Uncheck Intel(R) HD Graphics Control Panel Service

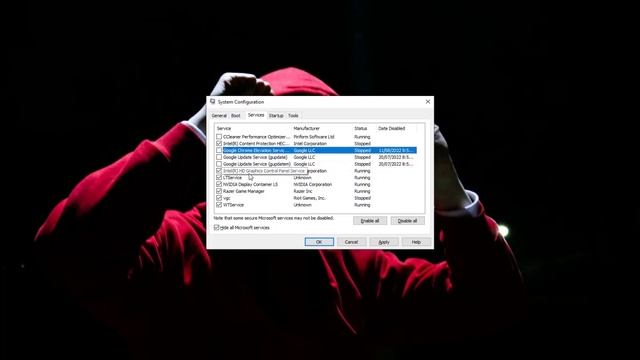[x=219, y=171]
